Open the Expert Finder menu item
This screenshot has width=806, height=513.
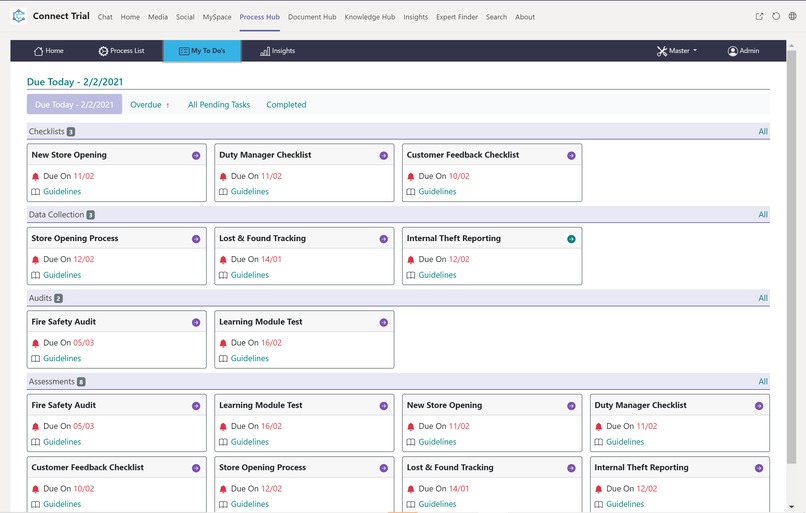457,17
